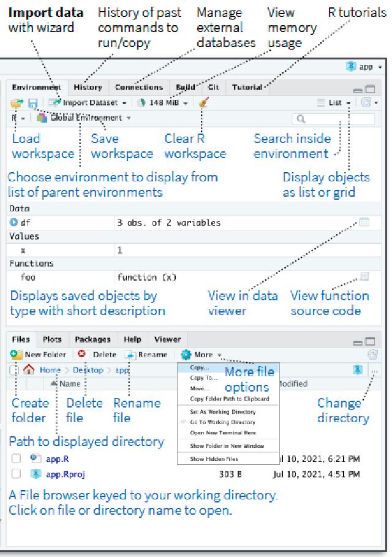The image size is (392, 557).
Task: Click the app.R file icon
Action: 36,458
